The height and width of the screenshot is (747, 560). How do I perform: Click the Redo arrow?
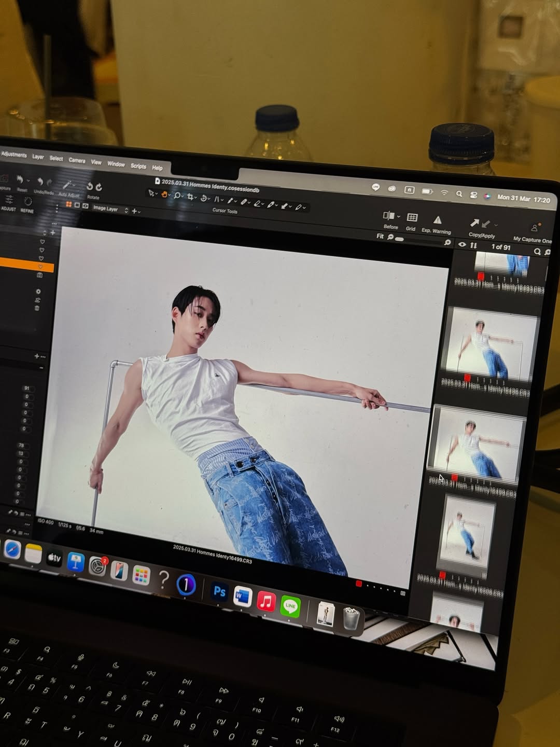[50, 183]
